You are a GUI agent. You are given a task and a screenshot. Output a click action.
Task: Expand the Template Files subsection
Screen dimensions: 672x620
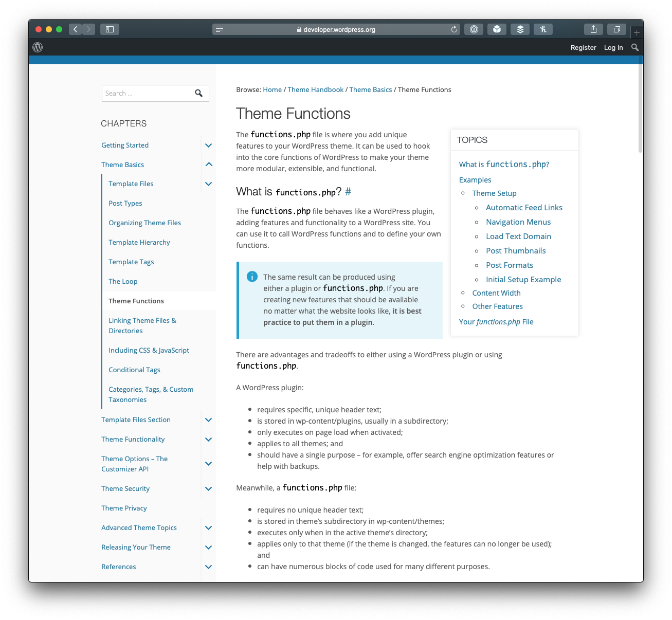pos(208,184)
